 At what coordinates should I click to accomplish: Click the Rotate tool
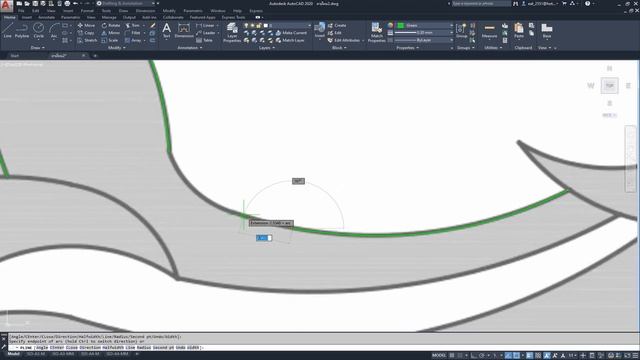tap(111, 25)
